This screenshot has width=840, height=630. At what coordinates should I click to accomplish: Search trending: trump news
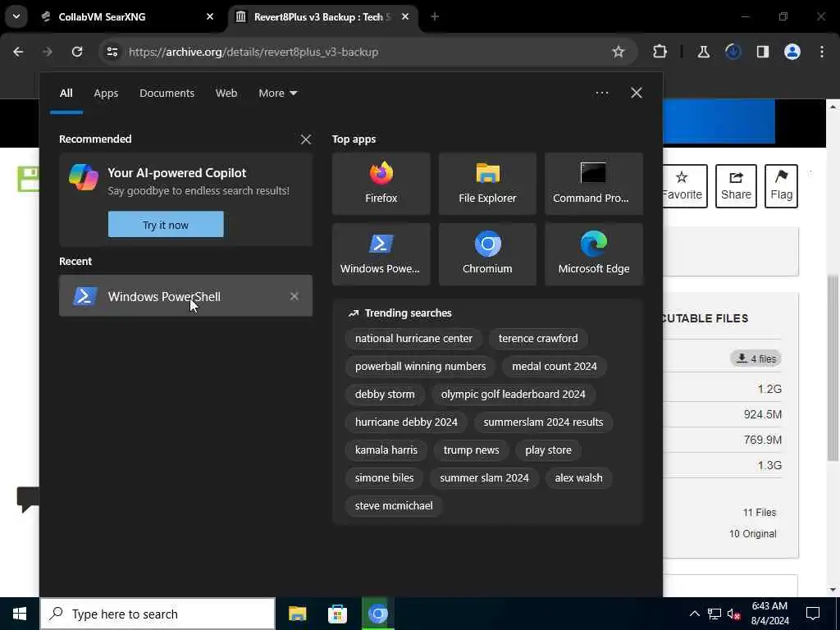471,450
